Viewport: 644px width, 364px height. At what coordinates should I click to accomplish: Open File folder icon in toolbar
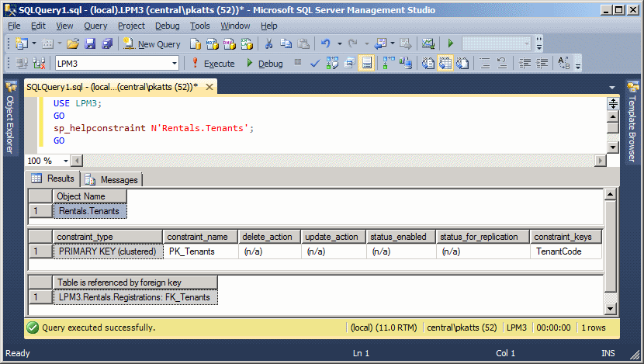point(73,43)
